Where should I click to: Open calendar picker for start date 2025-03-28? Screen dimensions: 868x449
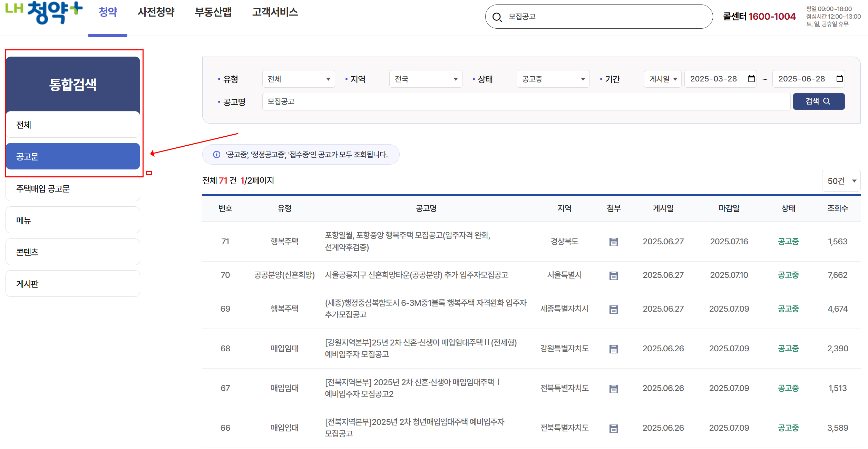coord(751,79)
